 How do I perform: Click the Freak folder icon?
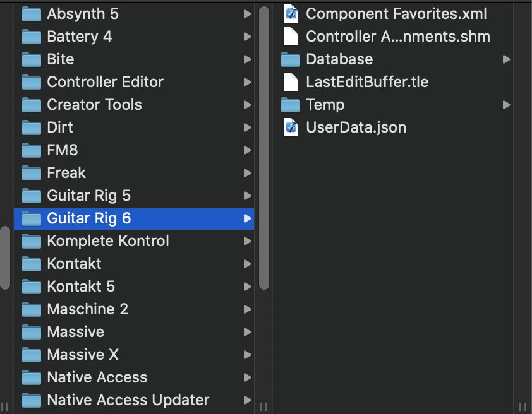click(x=32, y=173)
